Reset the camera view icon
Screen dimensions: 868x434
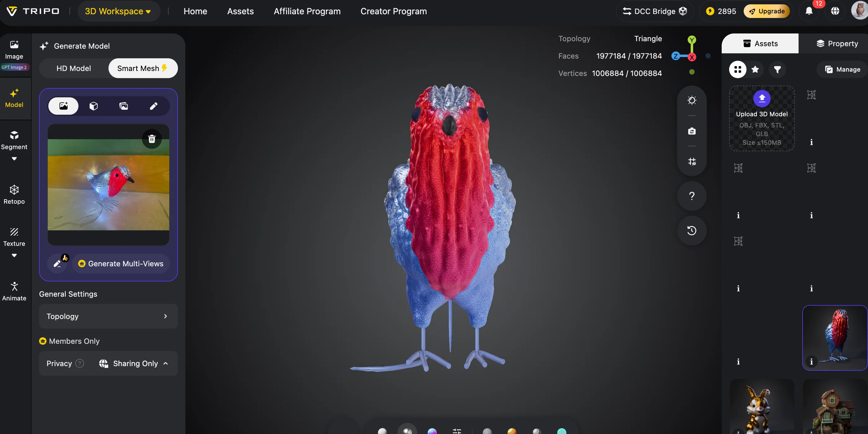(x=691, y=131)
